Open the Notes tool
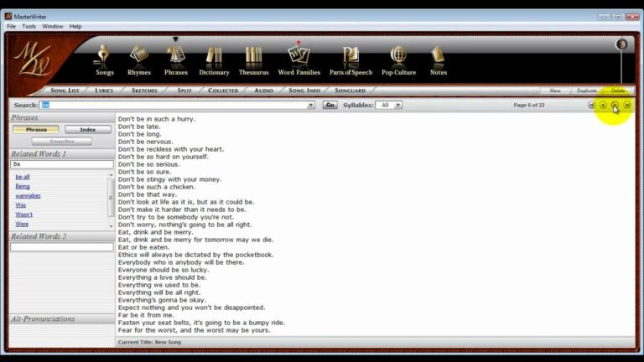 (x=439, y=60)
